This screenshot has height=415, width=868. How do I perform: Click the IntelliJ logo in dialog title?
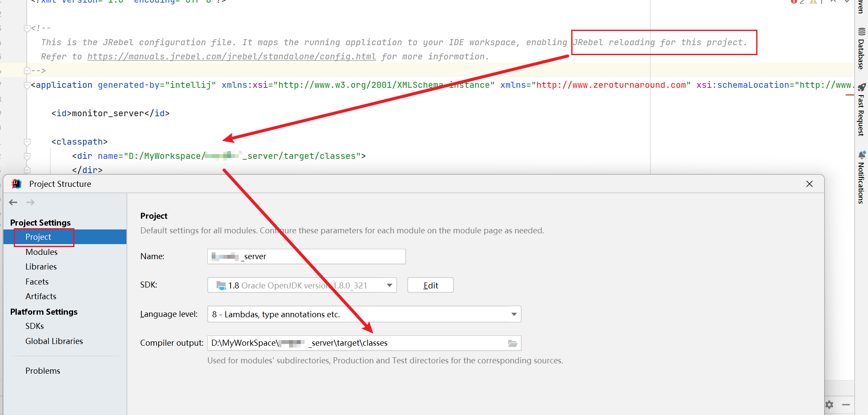(16, 184)
